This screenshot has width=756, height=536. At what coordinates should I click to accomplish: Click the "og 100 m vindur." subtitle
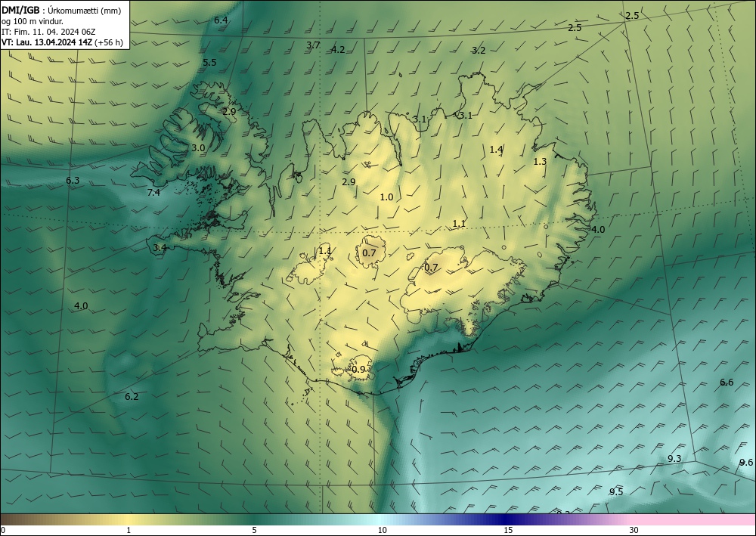pyautogui.click(x=33, y=21)
